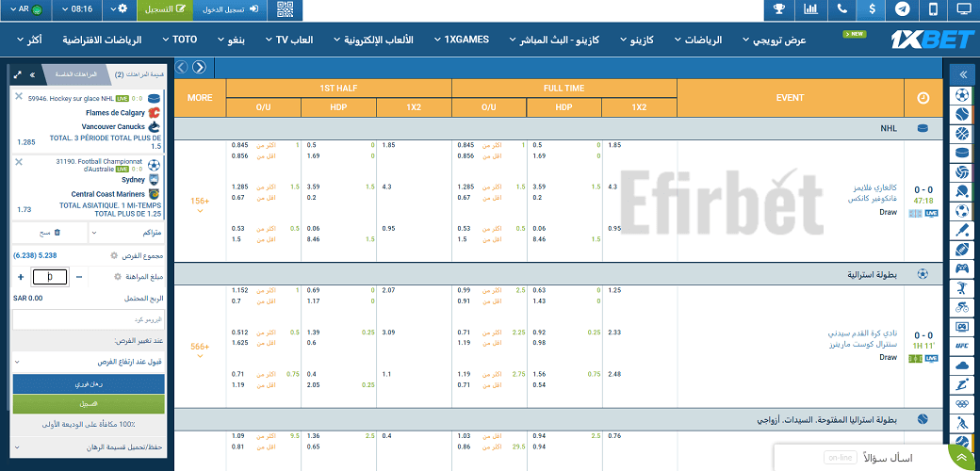Select the basketball sport icon in the sidebar
The width and height of the screenshot is (980, 471).
tap(962, 134)
